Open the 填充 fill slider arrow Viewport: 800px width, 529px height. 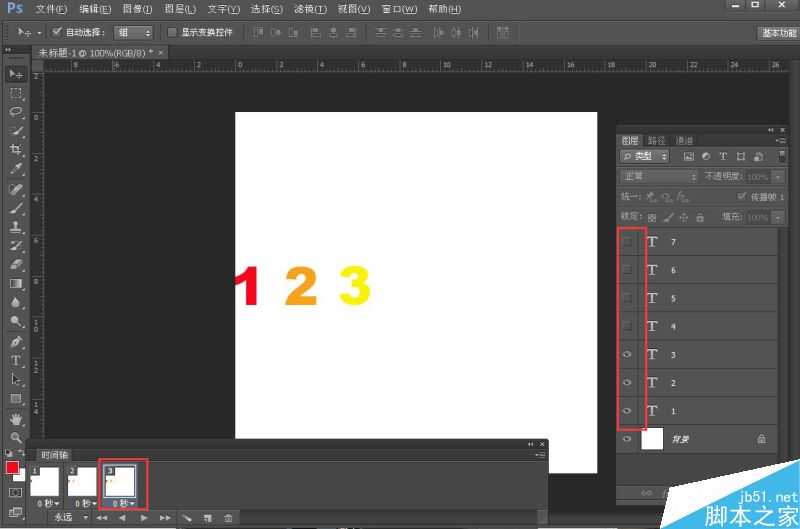click(x=778, y=218)
